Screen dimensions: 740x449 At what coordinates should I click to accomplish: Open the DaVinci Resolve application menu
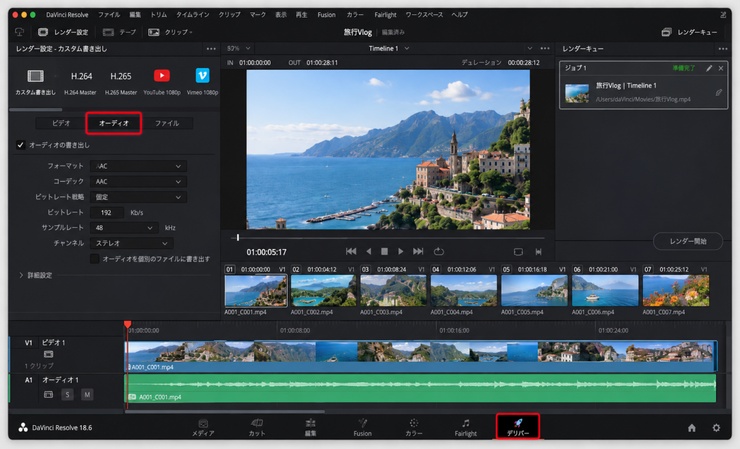67,15
